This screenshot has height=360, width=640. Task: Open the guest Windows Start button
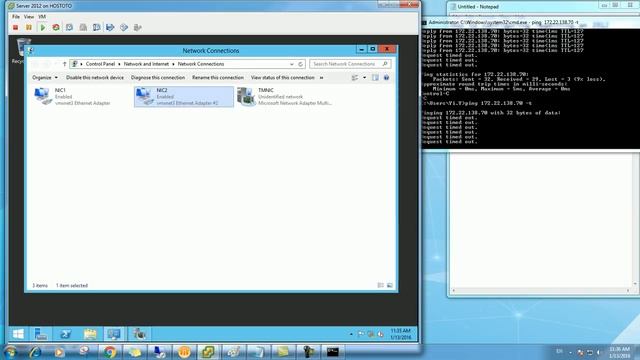[x=18, y=334]
